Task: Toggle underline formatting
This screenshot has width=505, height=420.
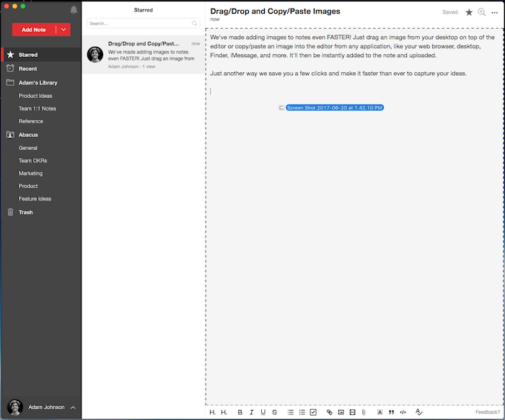Action: pos(263,412)
